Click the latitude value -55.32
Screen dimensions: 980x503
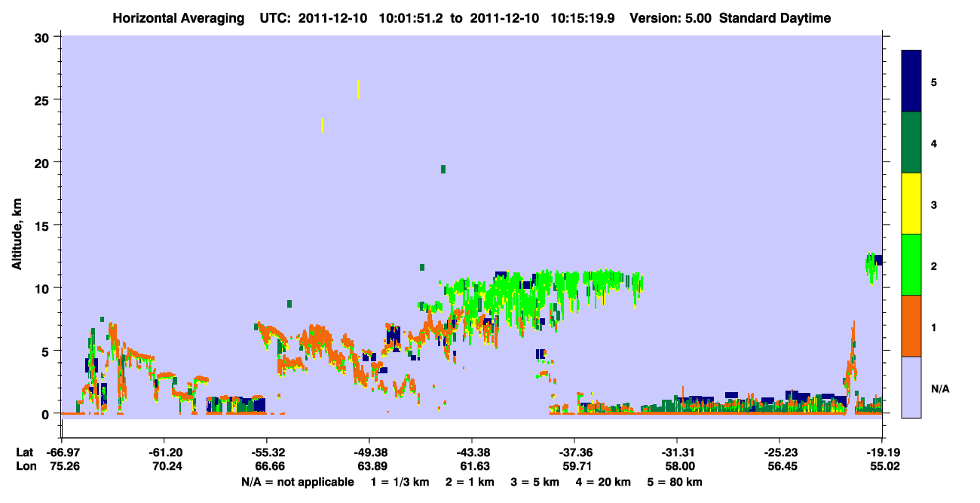coord(267,452)
